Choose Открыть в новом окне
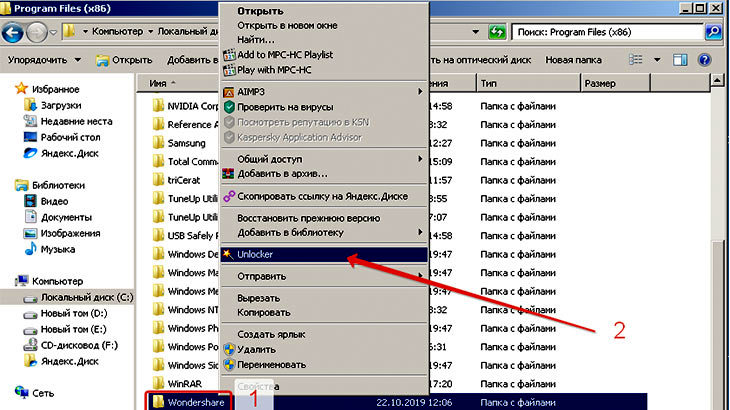 (x=324, y=26)
